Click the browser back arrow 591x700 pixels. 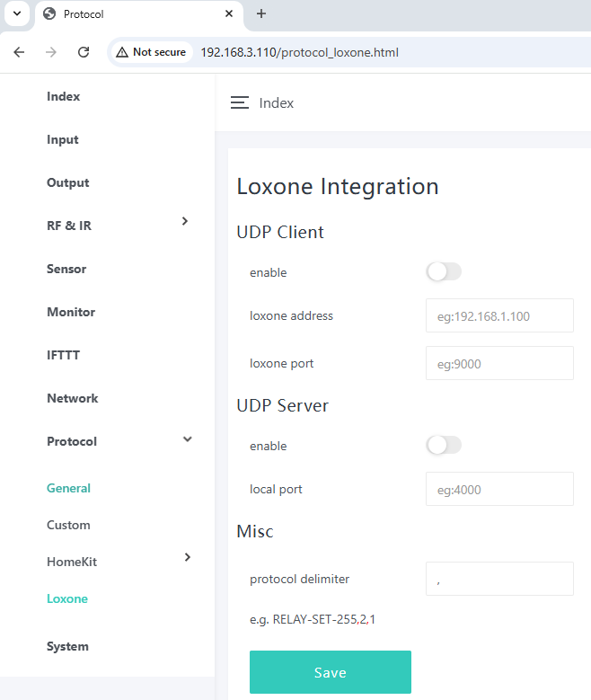click(x=19, y=52)
